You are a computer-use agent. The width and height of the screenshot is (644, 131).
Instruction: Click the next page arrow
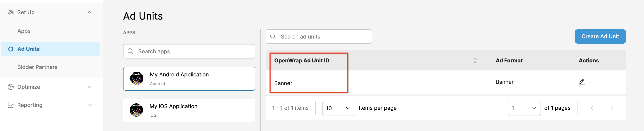pos(612,108)
